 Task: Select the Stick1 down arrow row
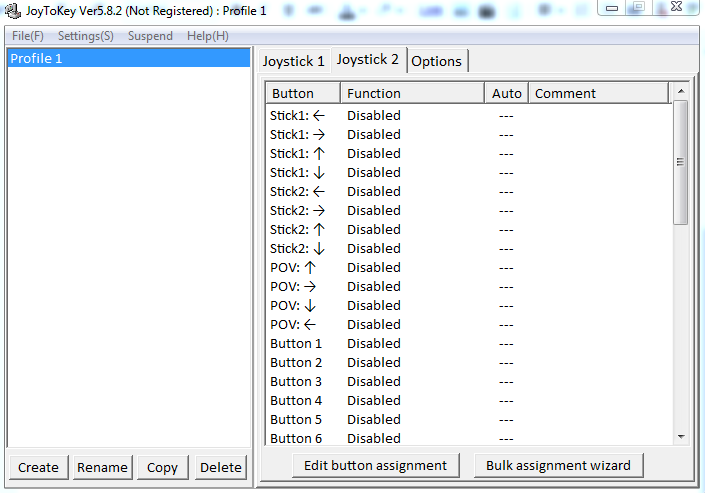[x=468, y=172]
